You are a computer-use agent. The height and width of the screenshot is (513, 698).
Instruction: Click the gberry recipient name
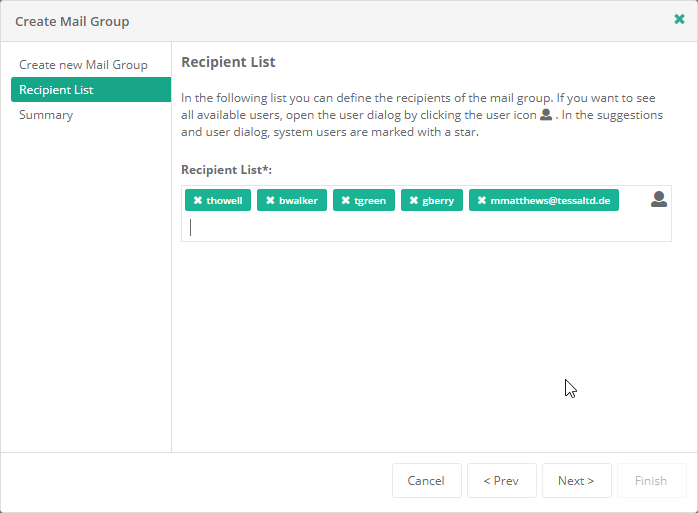(x=438, y=201)
